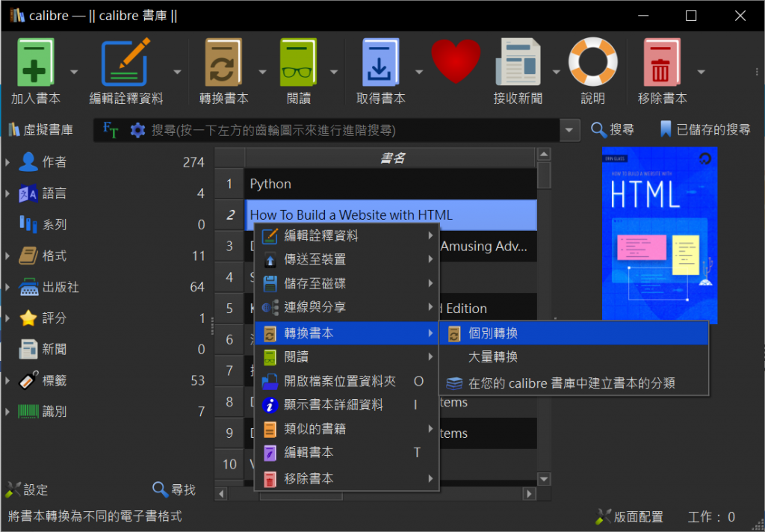Image resolution: width=765 pixels, height=532 pixels.
Task: Click the 取得書本 (Get books) toolbar icon
Action: point(380,63)
